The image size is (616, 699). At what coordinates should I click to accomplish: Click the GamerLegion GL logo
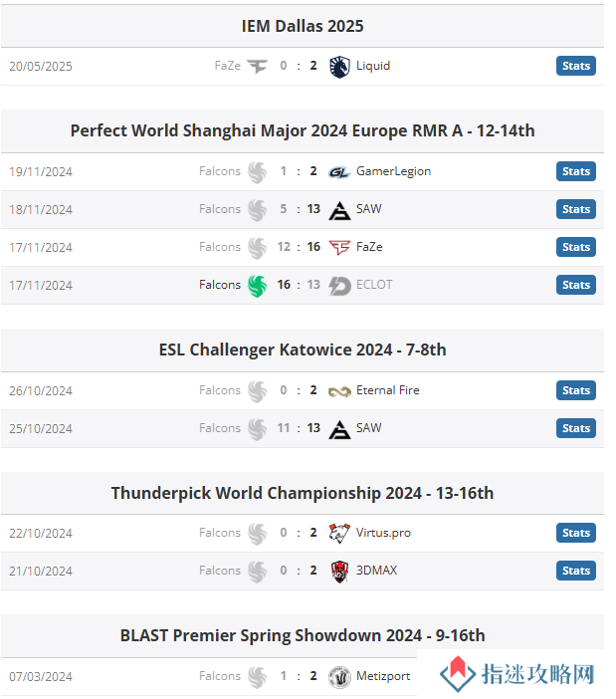click(339, 172)
